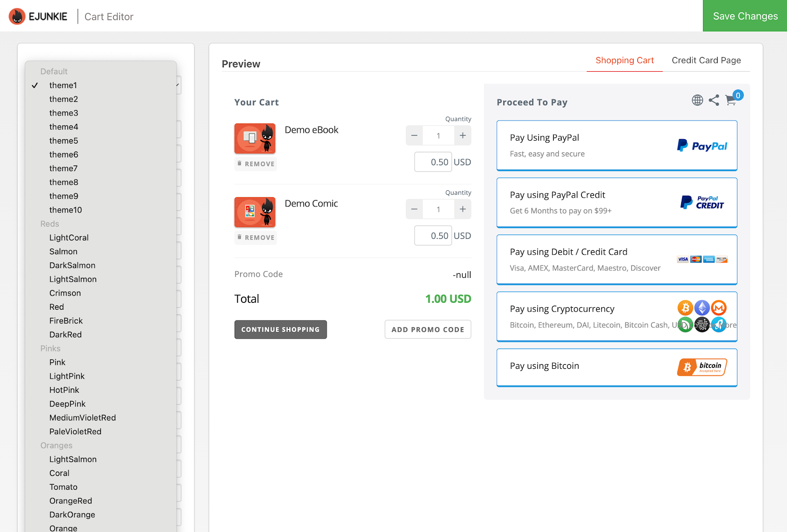Remove Demo eBook from the cart
Image resolution: width=787 pixels, height=532 pixels.
(x=256, y=164)
